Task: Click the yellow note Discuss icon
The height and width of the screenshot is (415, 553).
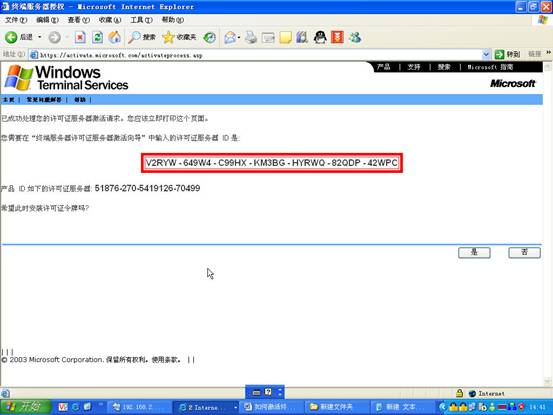Action: point(285,37)
